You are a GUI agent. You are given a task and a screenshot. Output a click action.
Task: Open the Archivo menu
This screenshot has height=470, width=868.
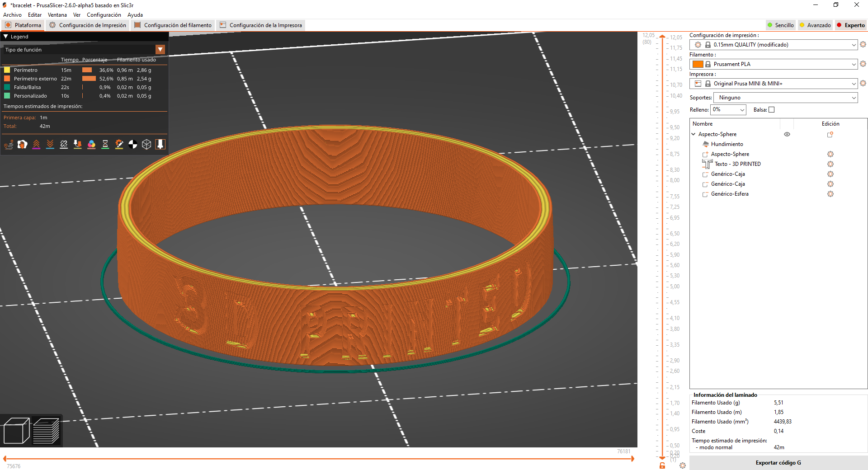tap(12, 15)
